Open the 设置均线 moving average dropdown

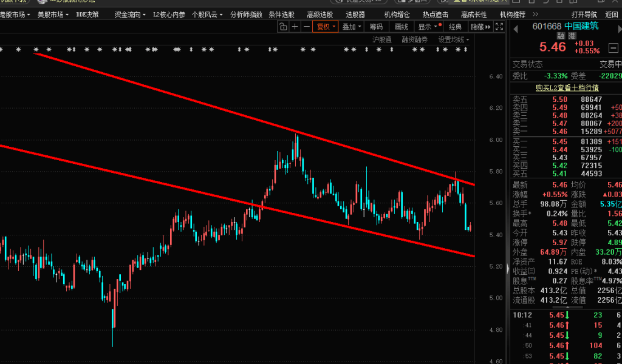tap(454, 39)
